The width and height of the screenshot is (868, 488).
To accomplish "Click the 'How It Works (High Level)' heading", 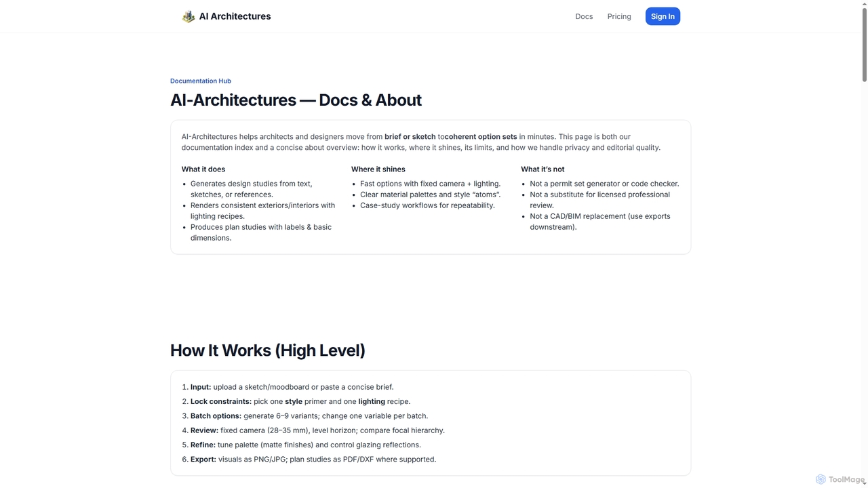I will tap(268, 350).
